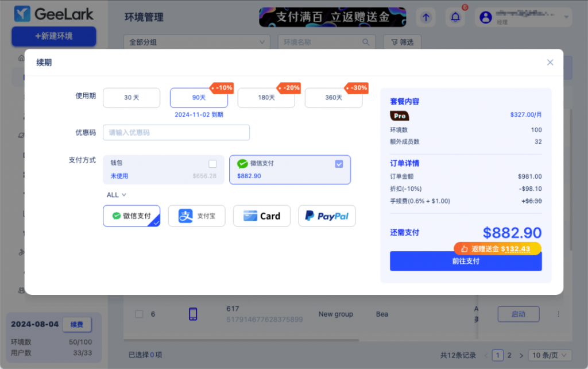Image resolution: width=588 pixels, height=369 pixels.
Task: Close the 续期 dialog with X
Action: (x=550, y=62)
